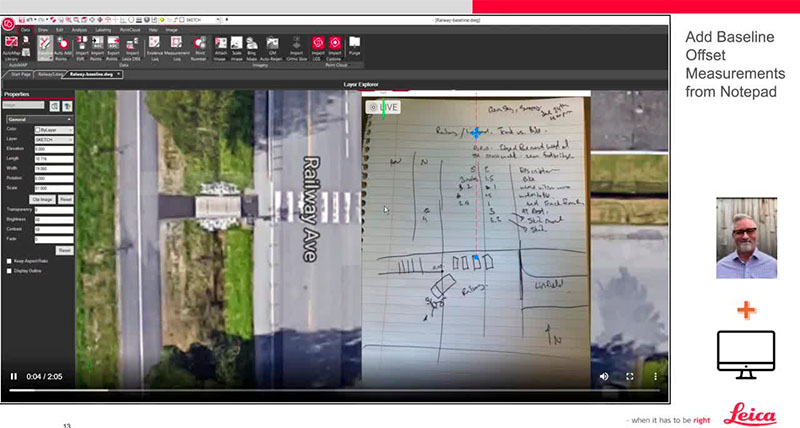800x428 pixels.
Task: Enable the Keep Aspect Ratio checkbox
Action: pos(9,260)
